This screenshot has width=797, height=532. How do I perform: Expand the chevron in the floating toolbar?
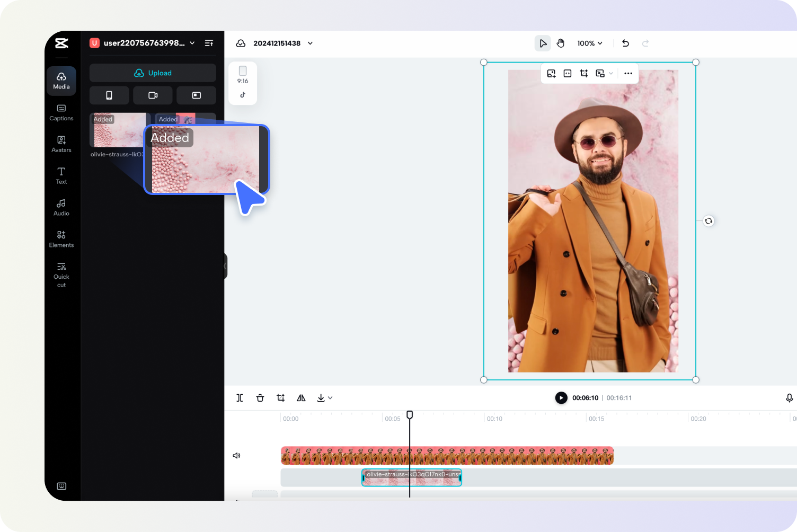click(611, 74)
